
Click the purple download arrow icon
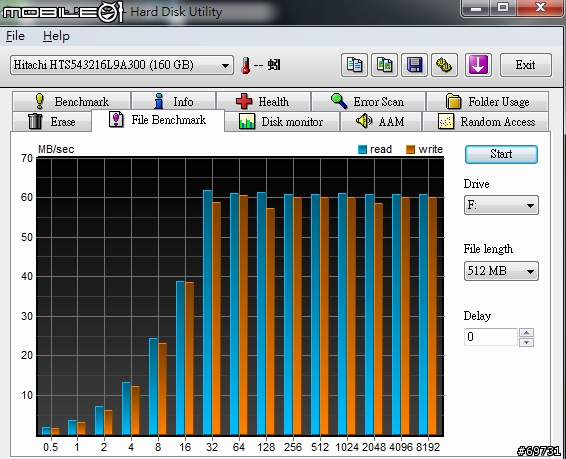(x=478, y=65)
